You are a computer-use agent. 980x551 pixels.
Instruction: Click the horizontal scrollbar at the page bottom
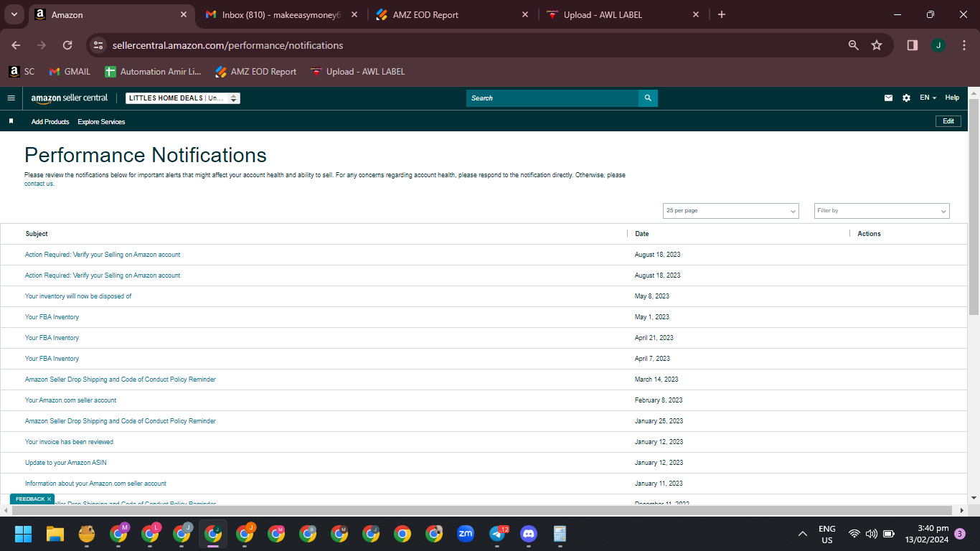click(x=482, y=510)
